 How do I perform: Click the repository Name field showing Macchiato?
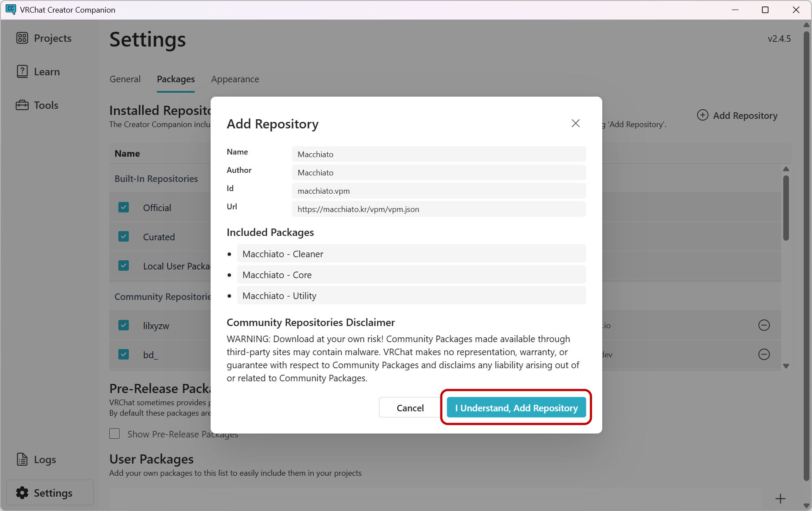[x=439, y=154]
